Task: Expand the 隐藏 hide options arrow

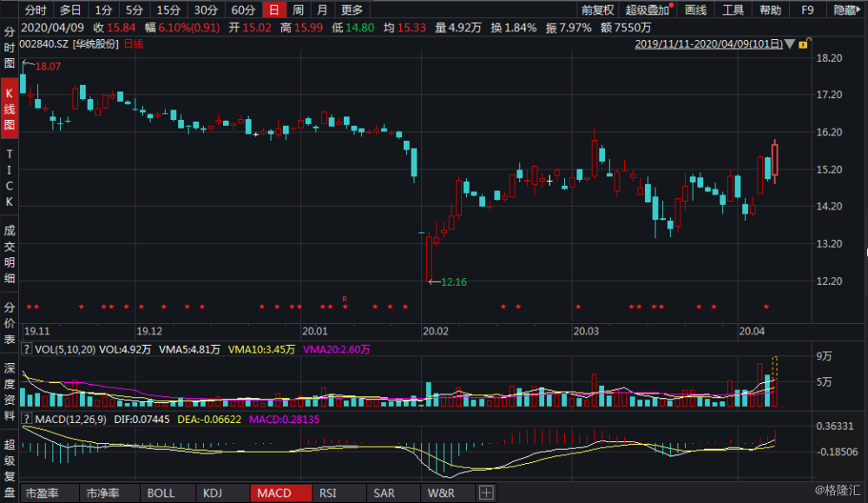Action: click(858, 10)
